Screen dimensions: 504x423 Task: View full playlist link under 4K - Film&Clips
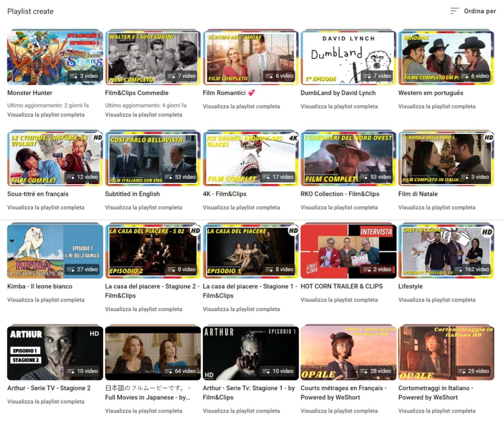tap(241, 208)
